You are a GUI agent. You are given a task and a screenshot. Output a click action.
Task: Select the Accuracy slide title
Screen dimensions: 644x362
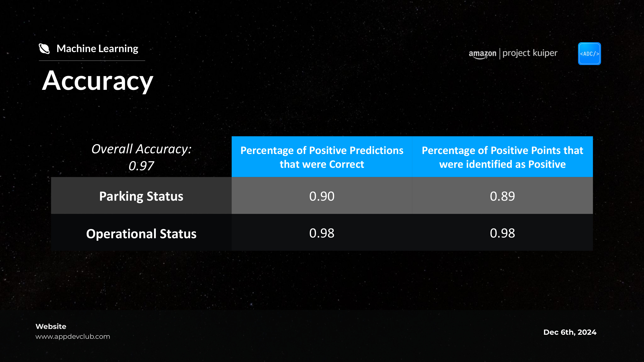(97, 81)
